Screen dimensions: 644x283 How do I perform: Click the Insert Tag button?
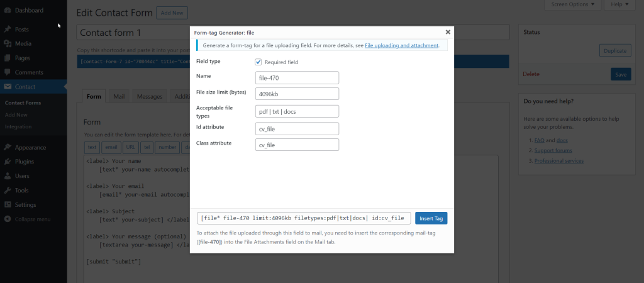pyautogui.click(x=431, y=218)
